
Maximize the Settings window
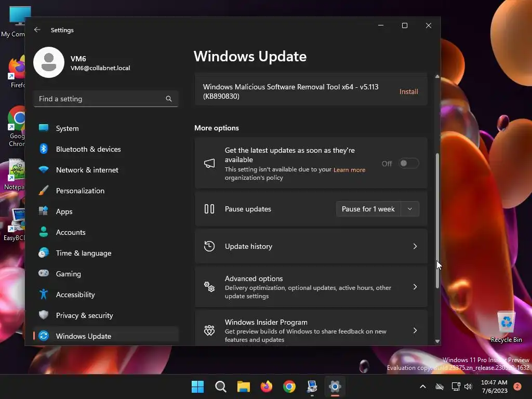coord(404,26)
